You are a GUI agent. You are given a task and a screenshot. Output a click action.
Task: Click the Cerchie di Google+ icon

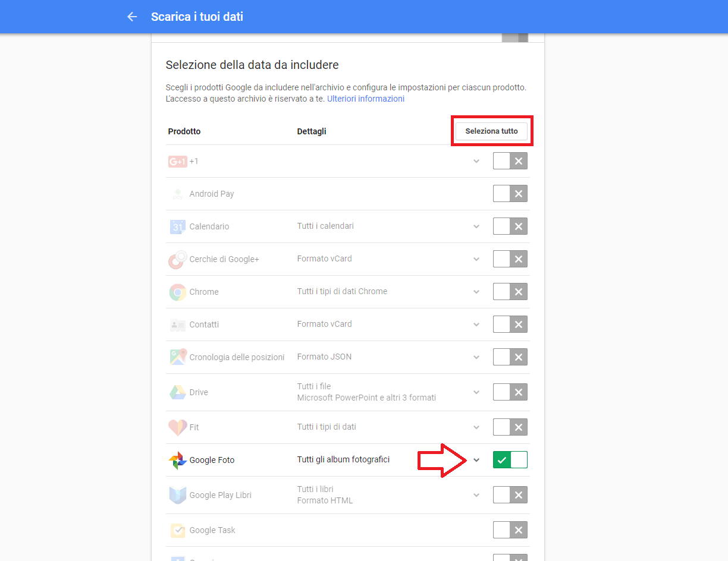[177, 259]
